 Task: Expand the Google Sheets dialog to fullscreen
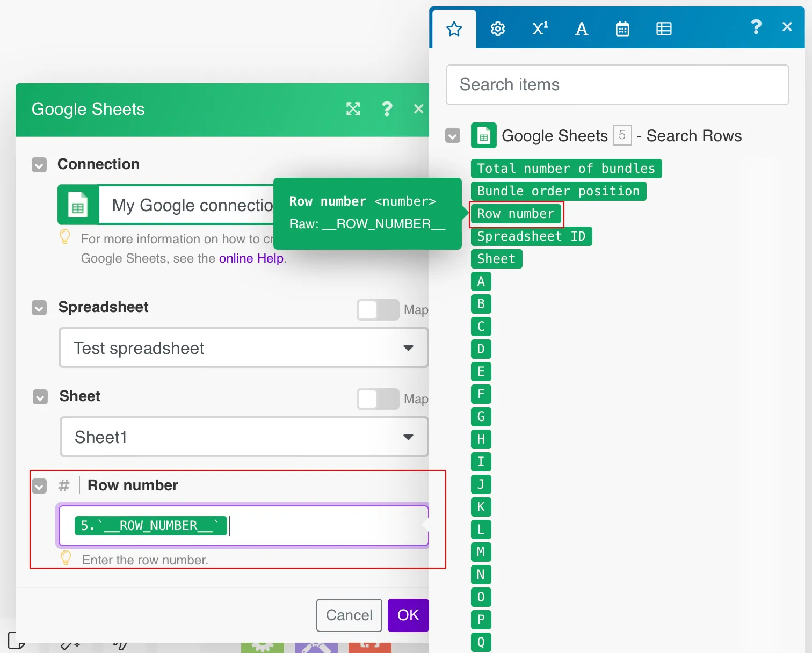tap(353, 109)
